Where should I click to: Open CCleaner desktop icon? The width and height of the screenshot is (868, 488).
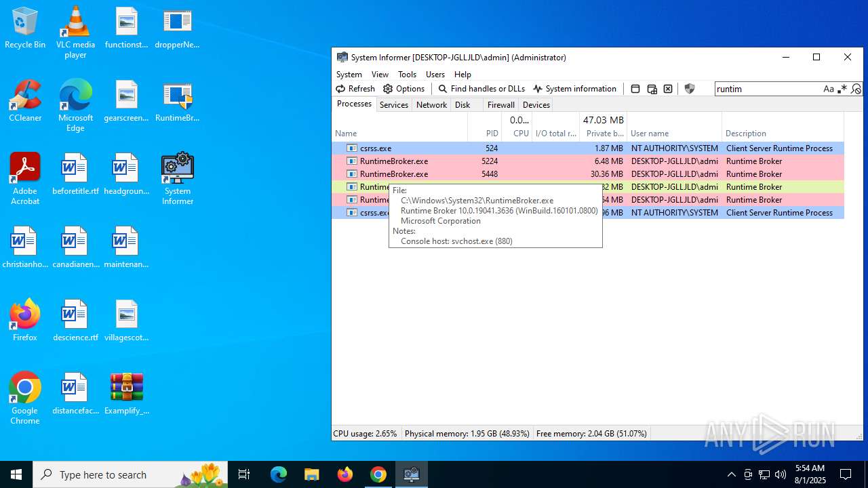(25, 102)
